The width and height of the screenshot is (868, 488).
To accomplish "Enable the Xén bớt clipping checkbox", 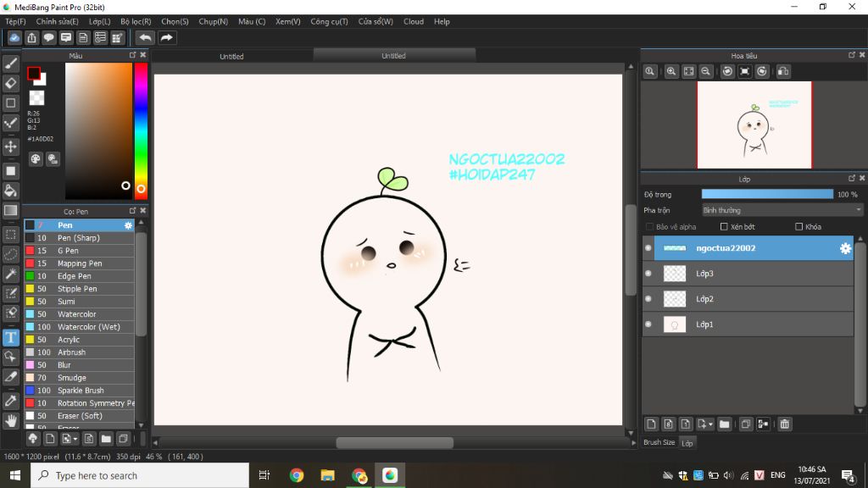I will pyautogui.click(x=724, y=227).
